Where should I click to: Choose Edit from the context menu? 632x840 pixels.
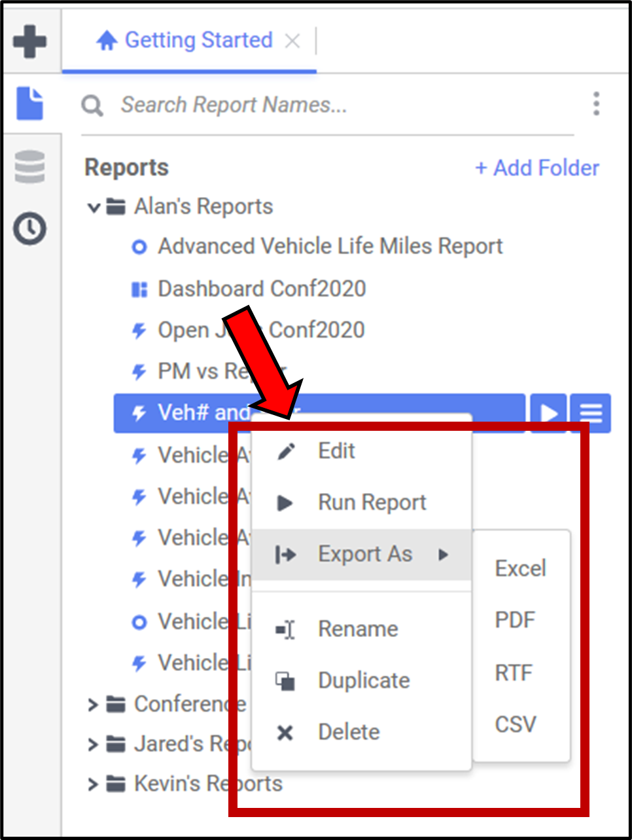[x=336, y=451]
